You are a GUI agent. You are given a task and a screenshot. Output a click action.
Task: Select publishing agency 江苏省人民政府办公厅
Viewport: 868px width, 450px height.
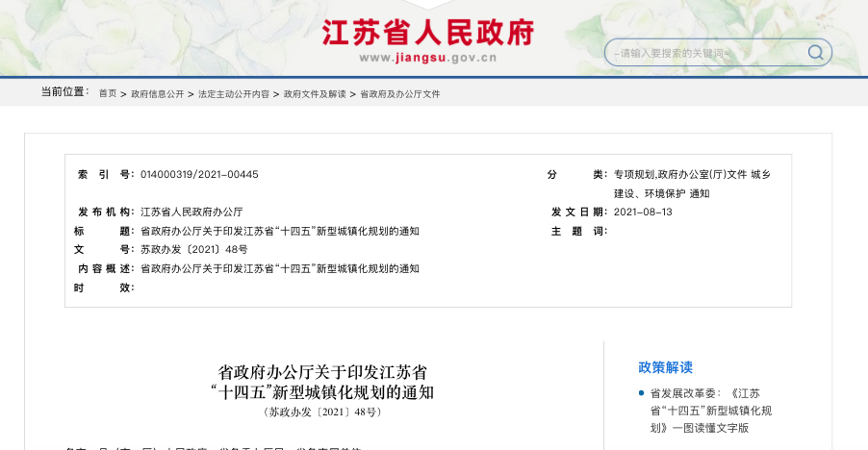tap(191, 212)
